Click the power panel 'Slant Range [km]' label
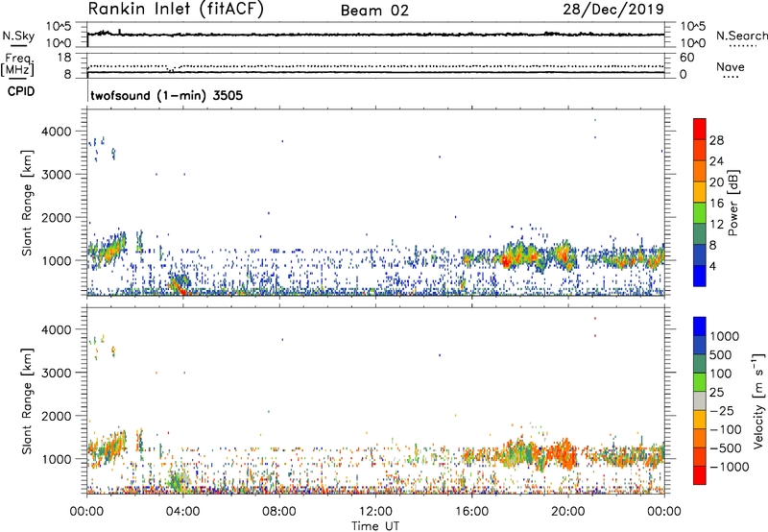Viewport: 768px width, 532px height. (27, 203)
